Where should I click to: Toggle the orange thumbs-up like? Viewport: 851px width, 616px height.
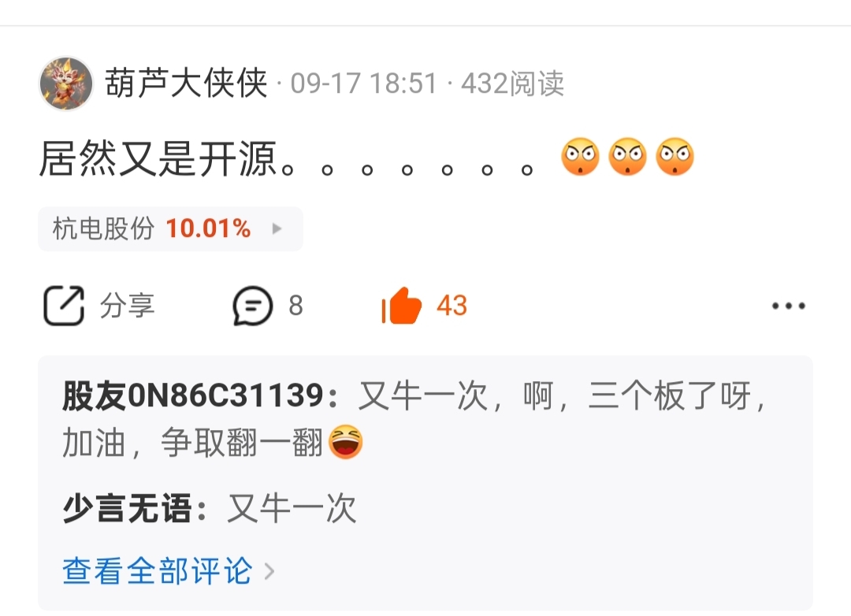point(402,306)
